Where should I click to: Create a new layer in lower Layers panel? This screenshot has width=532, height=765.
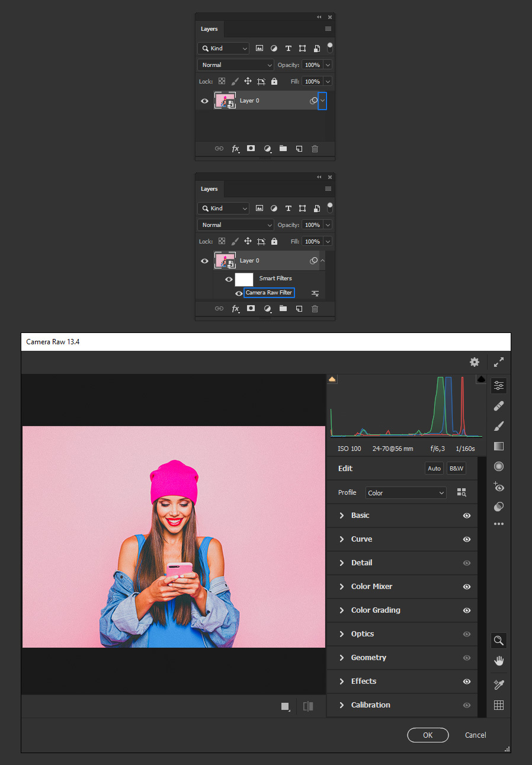[x=299, y=309]
